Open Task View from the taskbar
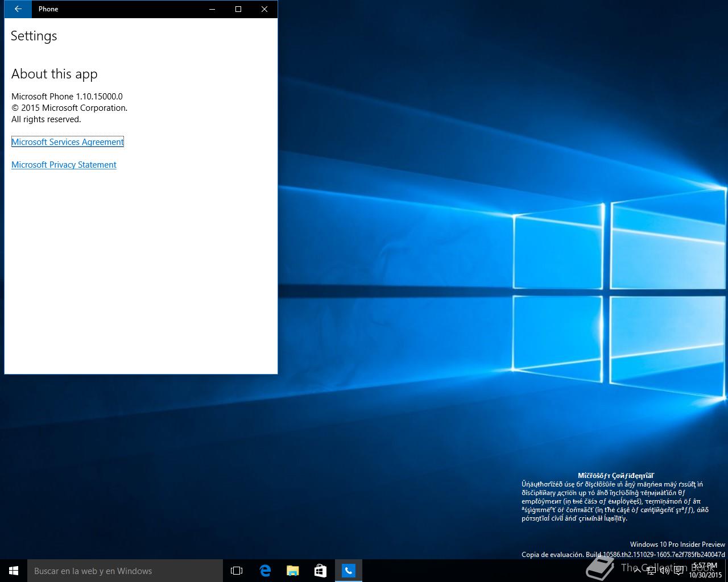Viewport: 728px width, 582px height. (237, 571)
